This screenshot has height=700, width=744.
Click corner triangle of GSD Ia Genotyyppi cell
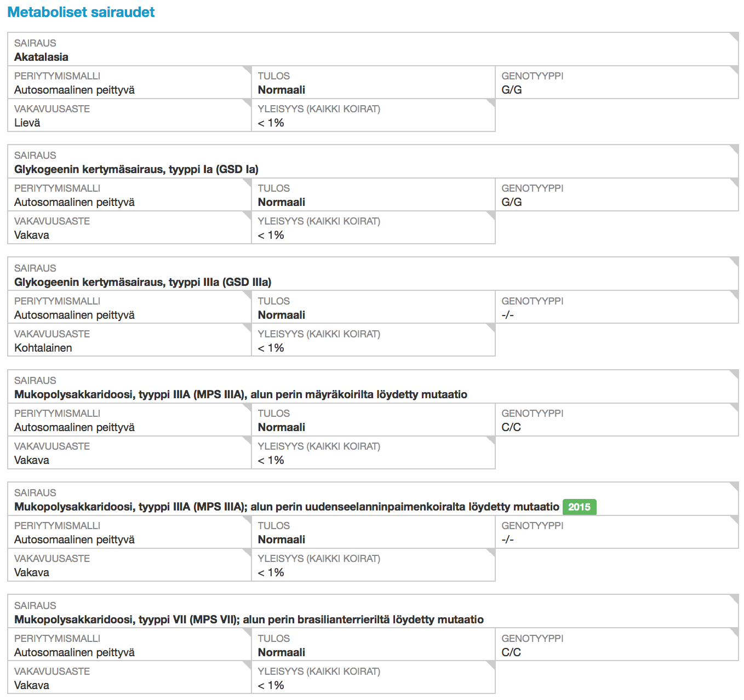pos(735,182)
